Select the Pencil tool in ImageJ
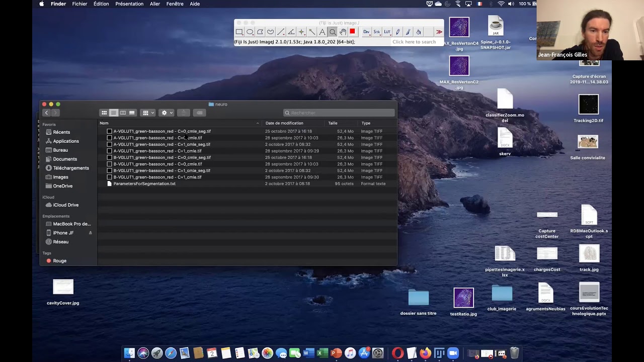The image size is (644, 362). [397, 32]
